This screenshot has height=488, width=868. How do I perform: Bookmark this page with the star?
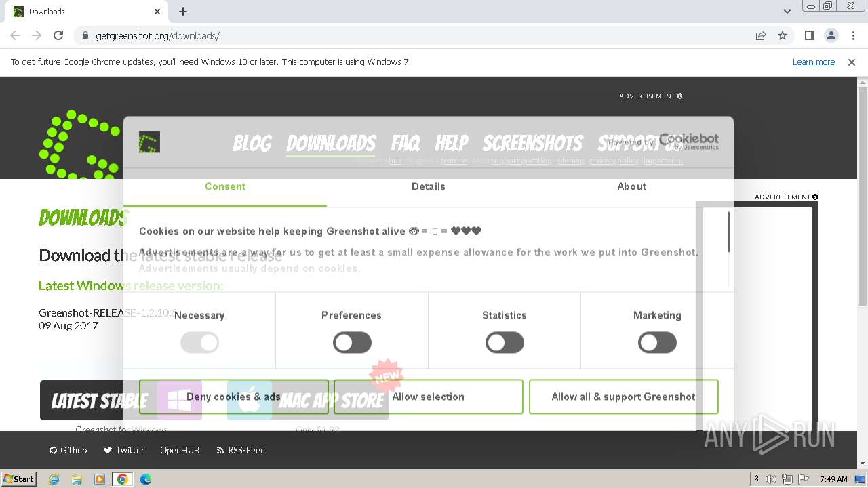point(783,35)
